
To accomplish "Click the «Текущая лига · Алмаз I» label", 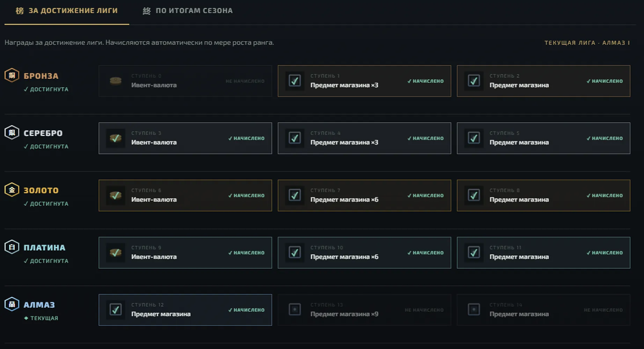I will click(587, 43).
